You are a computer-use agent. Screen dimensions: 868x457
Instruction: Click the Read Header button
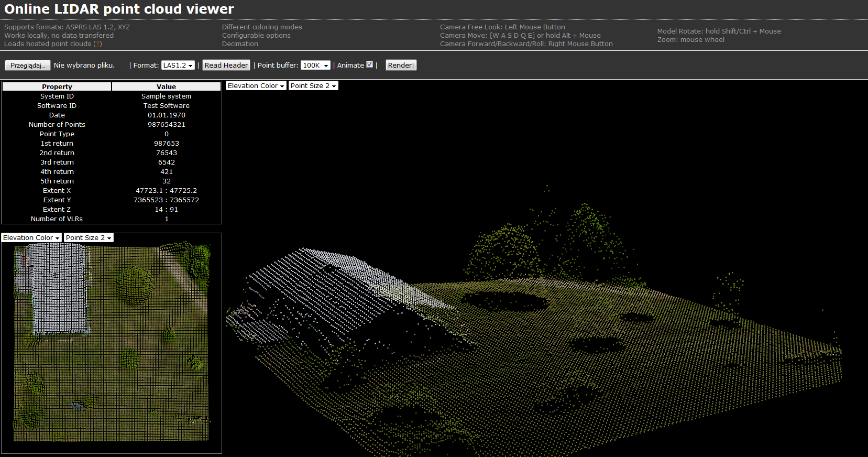(226, 66)
